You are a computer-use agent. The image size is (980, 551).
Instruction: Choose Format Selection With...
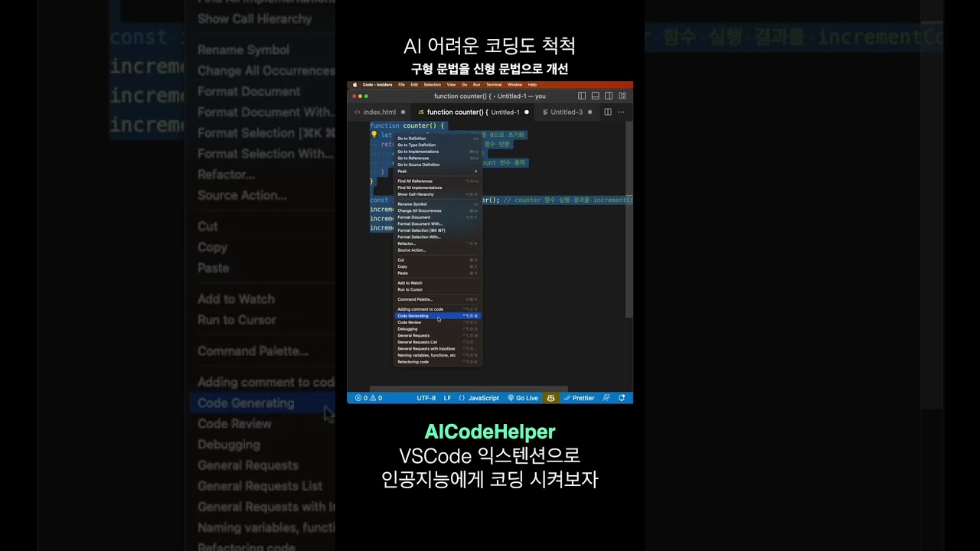(x=437, y=237)
